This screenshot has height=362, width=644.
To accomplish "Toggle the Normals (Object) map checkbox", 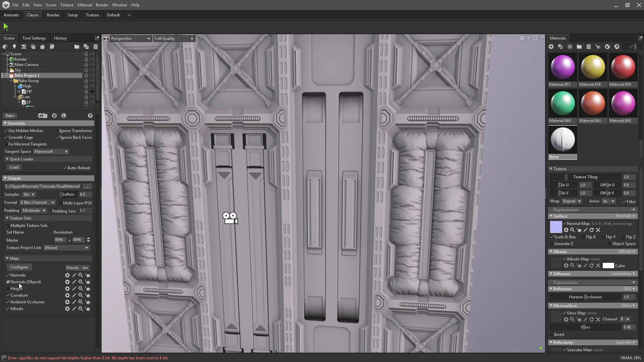I will tap(8, 282).
